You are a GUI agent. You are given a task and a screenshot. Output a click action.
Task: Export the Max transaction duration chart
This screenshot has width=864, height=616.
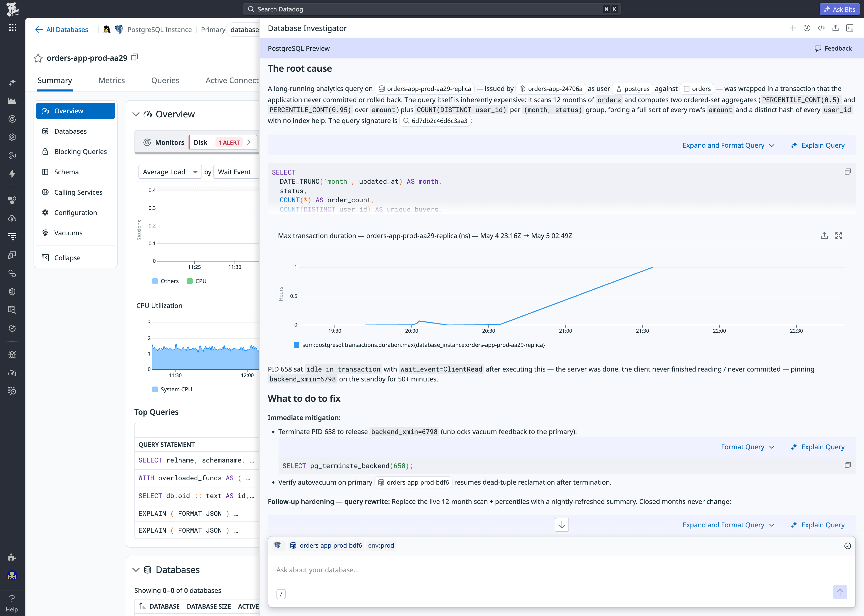(x=824, y=236)
